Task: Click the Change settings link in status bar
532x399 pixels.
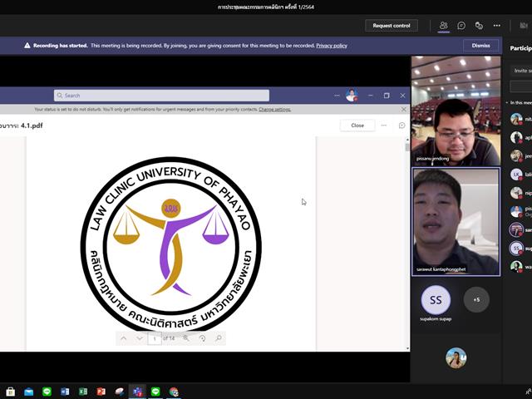Action: (x=274, y=109)
